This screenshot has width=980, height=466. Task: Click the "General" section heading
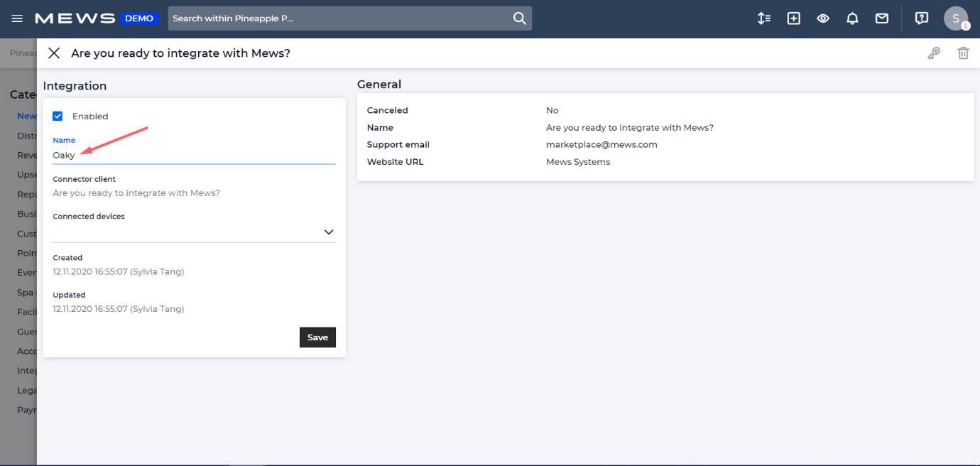coord(379,85)
